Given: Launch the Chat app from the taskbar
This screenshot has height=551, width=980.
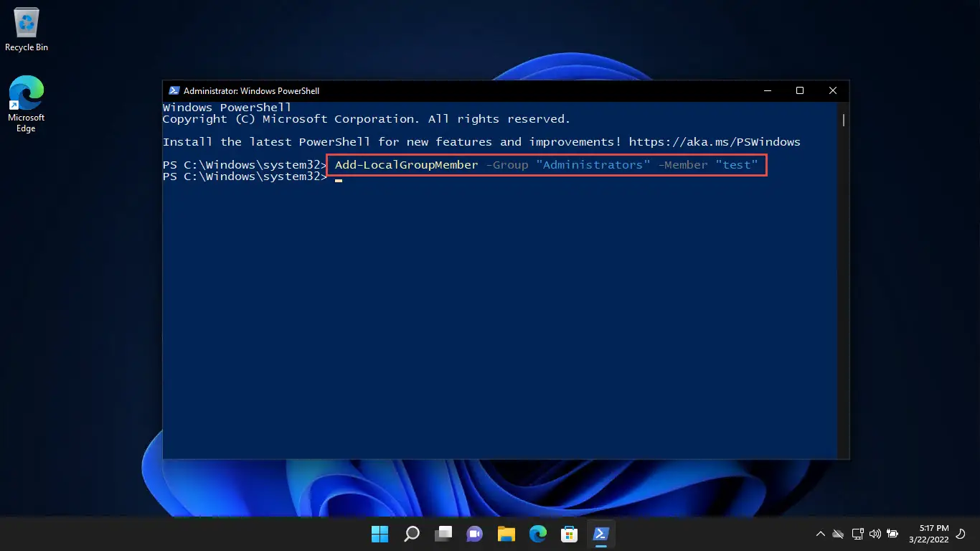Looking at the screenshot, I should [x=475, y=534].
